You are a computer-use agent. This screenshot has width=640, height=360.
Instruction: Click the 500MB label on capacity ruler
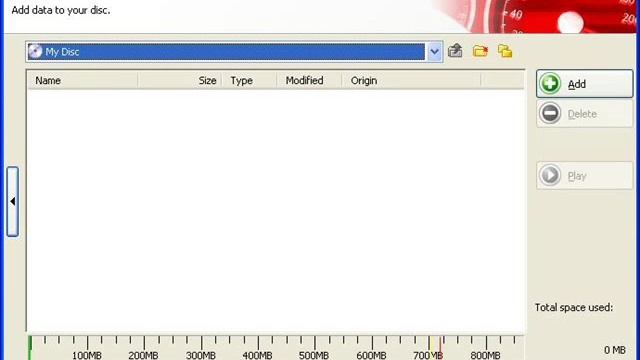(x=314, y=355)
